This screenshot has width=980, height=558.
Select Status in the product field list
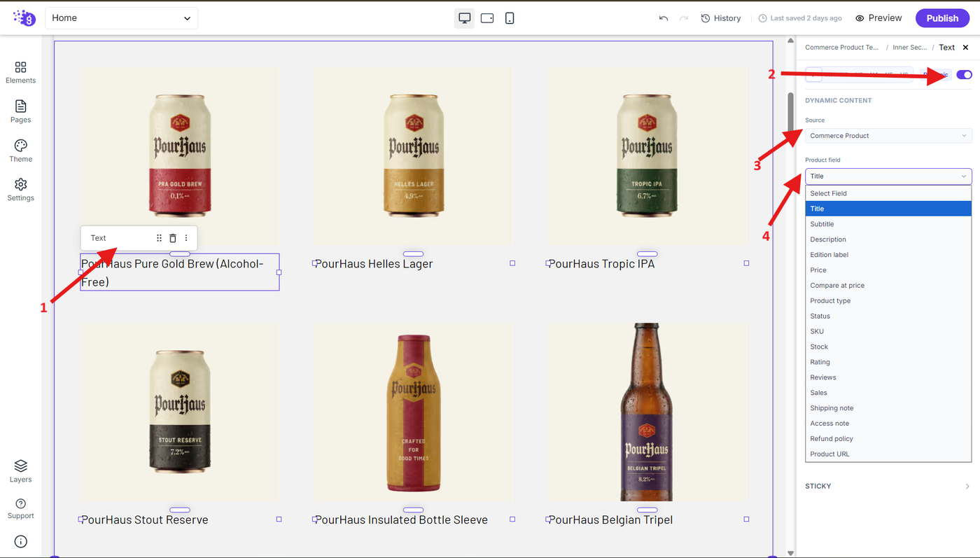click(888, 316)
